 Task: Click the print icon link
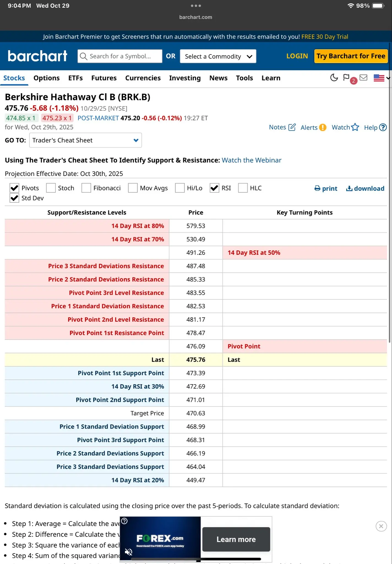[x=326, y=188]
